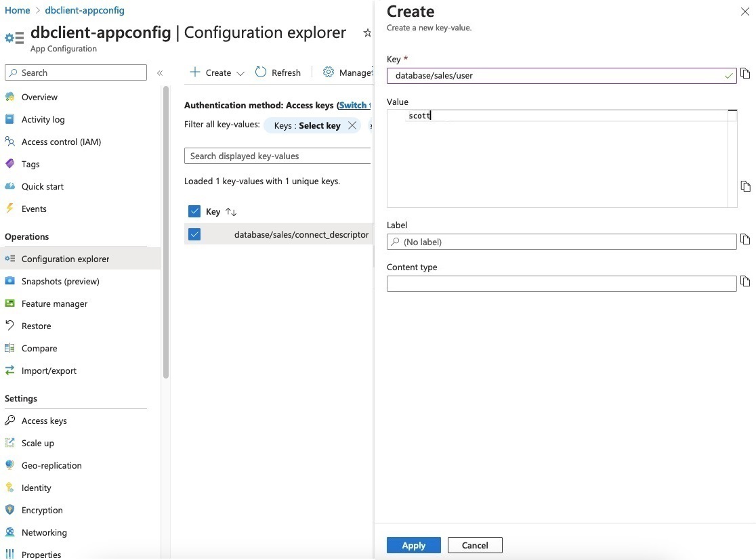Image resolution: width=756 pixels, height=560 pixels.
Task: Click the Overview sidebar icon
Action: click(x=9, y=97)
